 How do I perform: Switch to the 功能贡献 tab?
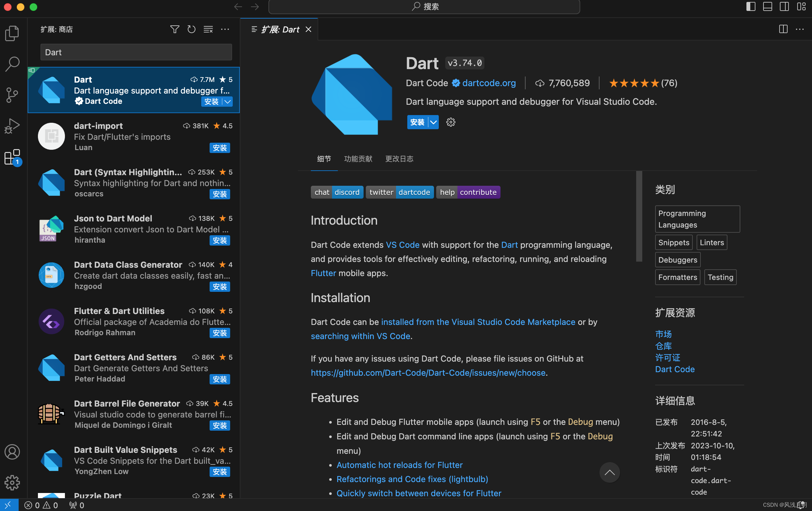[x=358, y=159]
